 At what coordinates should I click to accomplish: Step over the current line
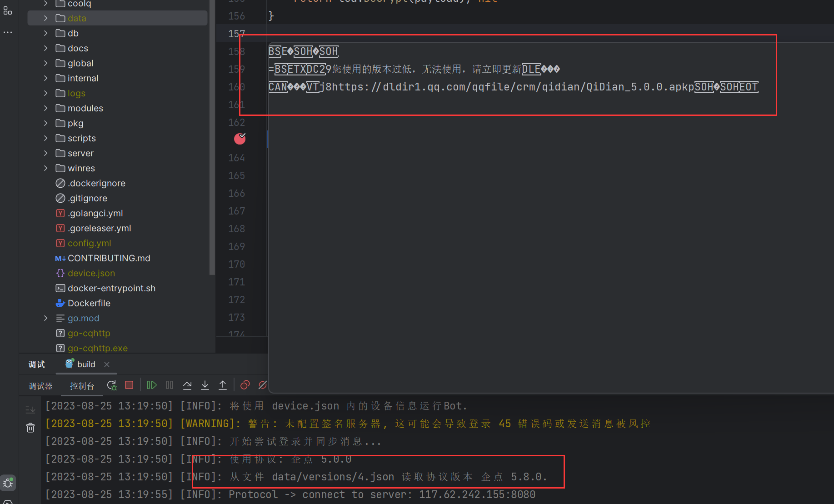(187, 385)
